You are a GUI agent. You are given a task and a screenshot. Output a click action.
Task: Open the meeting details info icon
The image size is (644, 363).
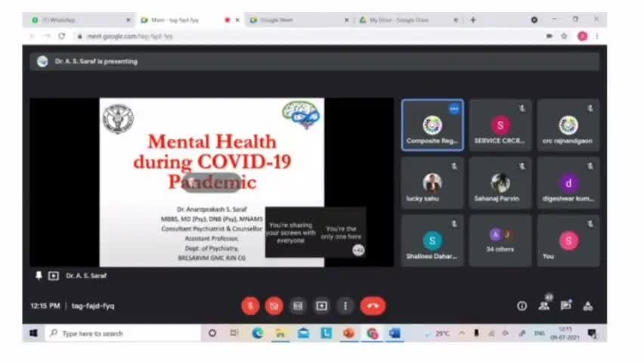[522, 306]
